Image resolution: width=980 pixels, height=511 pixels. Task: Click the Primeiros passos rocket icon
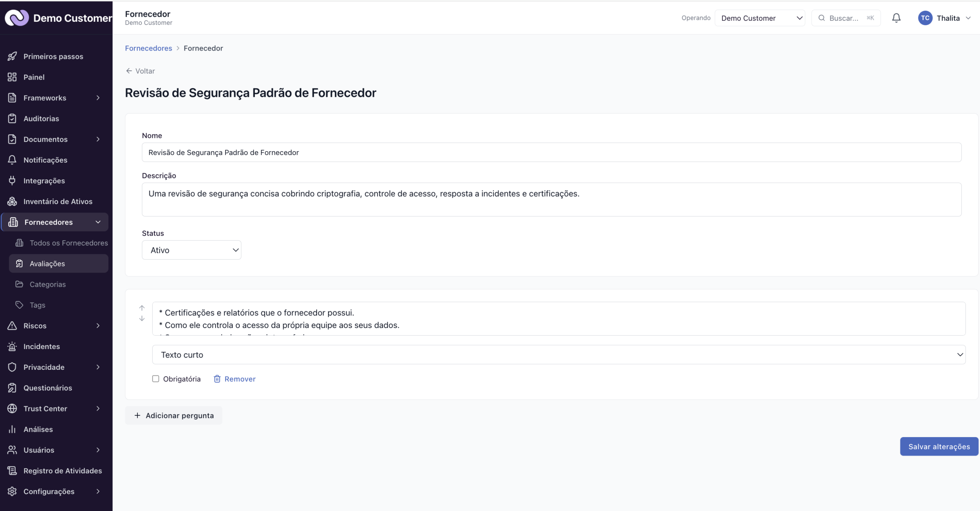tap(12, 56)
